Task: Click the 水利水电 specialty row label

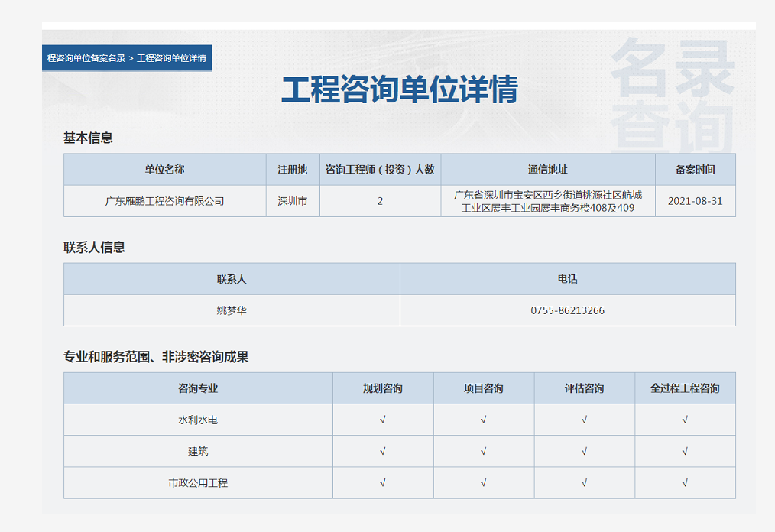Action: coord(198,420)
